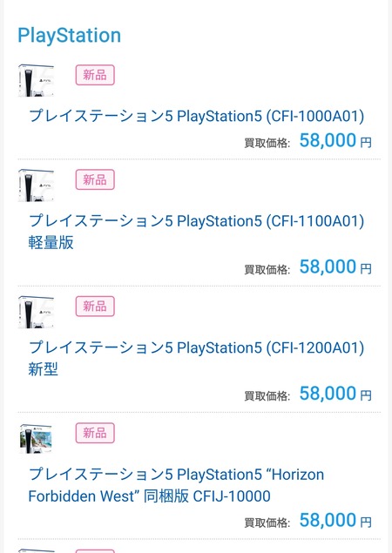Click 新品 badge on Horizon bundle item
The height and width of the screenshot is (553, 392).
(95, 433)
